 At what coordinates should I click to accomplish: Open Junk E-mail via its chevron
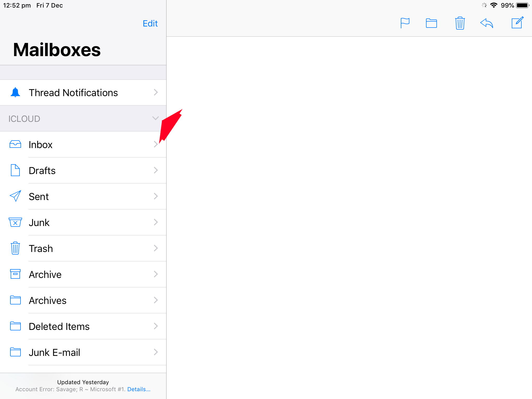click(156, 352)
